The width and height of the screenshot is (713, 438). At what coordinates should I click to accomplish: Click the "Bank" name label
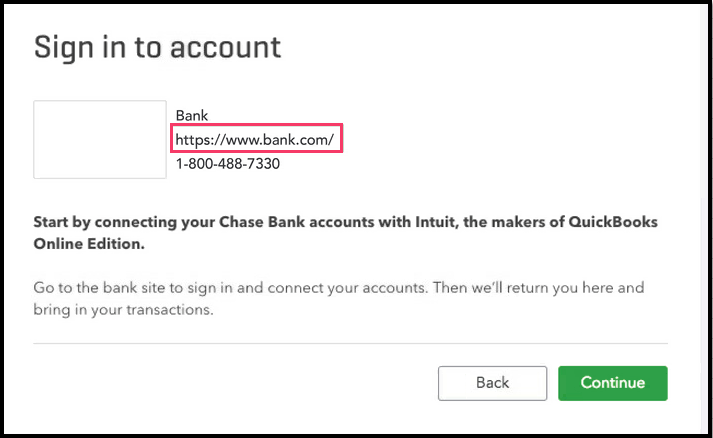[x=192, y=116]
